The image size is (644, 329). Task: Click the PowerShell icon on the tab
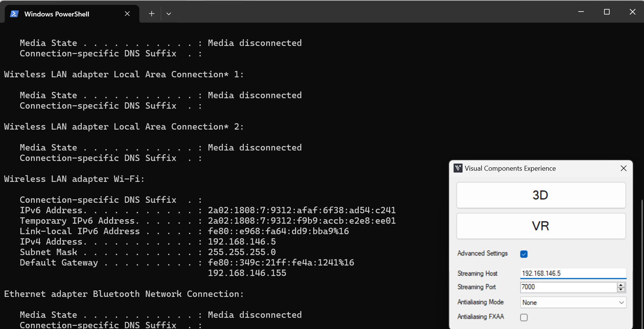14,14
